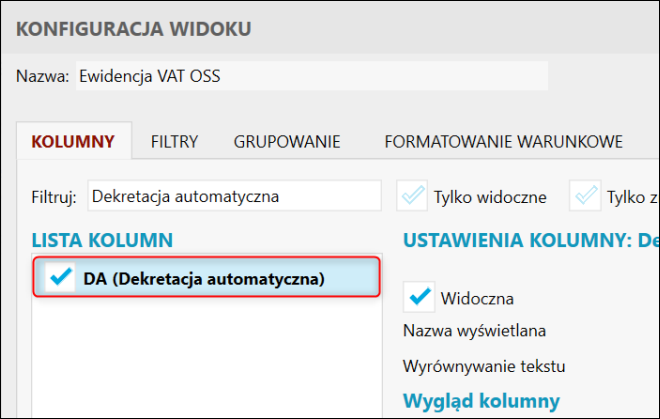Screen dimensions: 660x419
Task: Switch to the KOLUMNY tab
Action: point(73,141)
